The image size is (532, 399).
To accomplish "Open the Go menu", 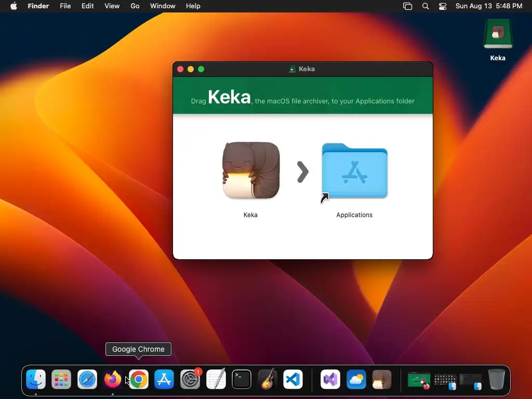I will click(135, 6).
